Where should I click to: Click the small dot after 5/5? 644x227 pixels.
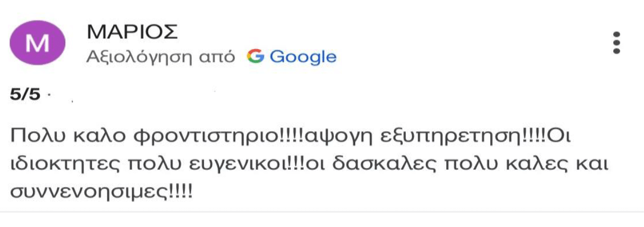coord(49,95)
